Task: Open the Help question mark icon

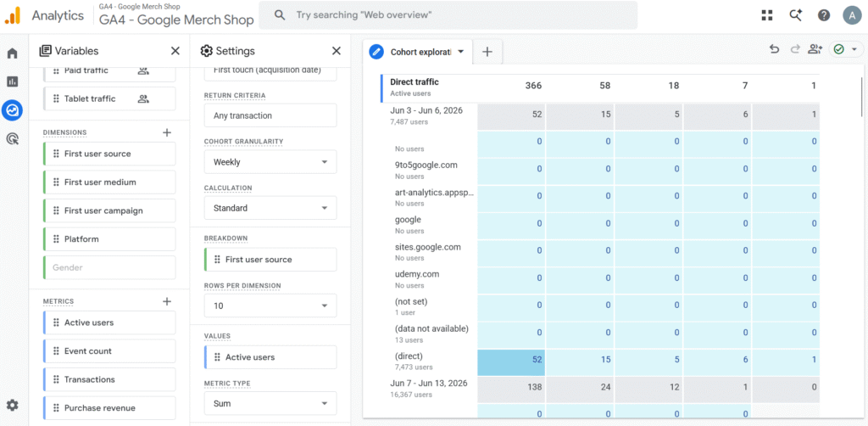Action: pyautogui.click(x=824, y=15)
